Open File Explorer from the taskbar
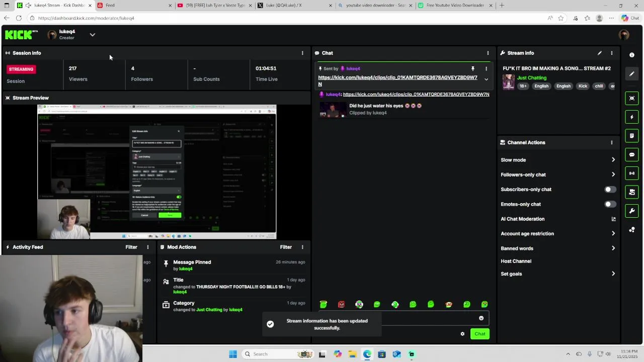 coord(352,354)
